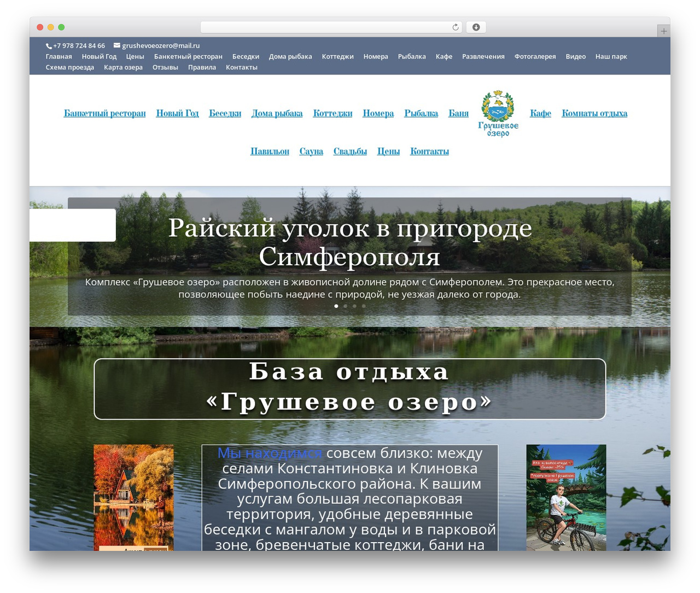Click the Райский уголок в пригороде Симферополя heading
700x593 pixels.
click(x=350, y=242)
